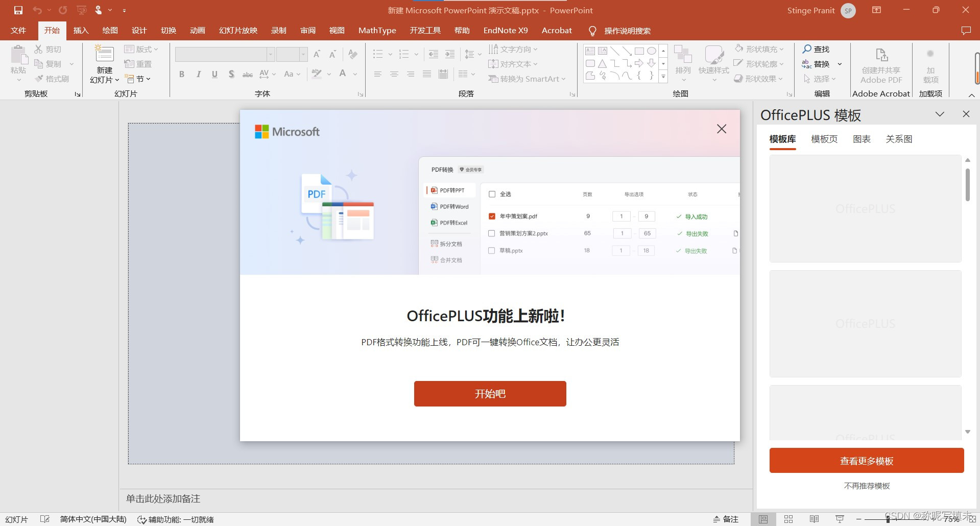Viewport: 980px width, 526px height.
Task: Open OfficePLUS pane options chevron
Action: pos(940,114)
